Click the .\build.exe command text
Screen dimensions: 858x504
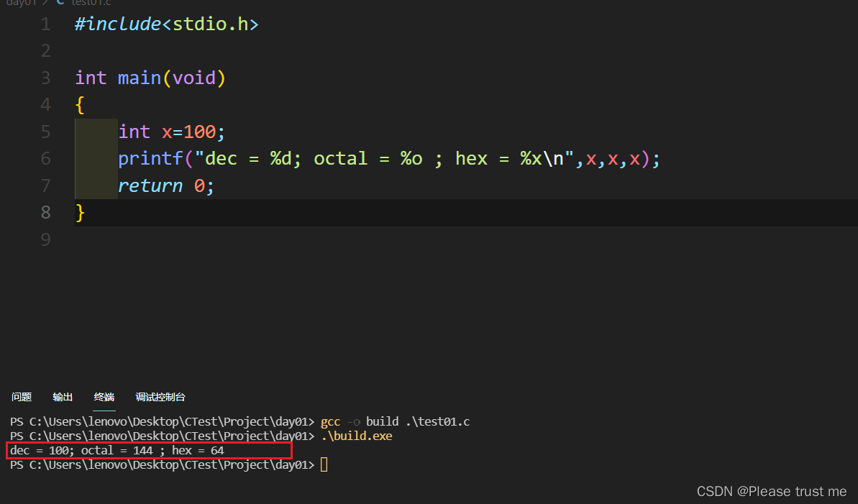pos(357,436)
